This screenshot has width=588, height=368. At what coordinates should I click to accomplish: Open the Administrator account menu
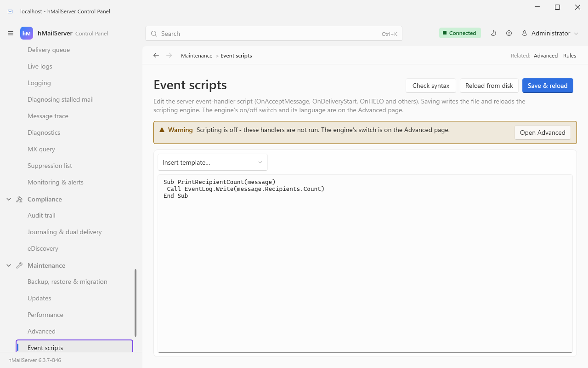pyautogui.click(x=550, y=33)
